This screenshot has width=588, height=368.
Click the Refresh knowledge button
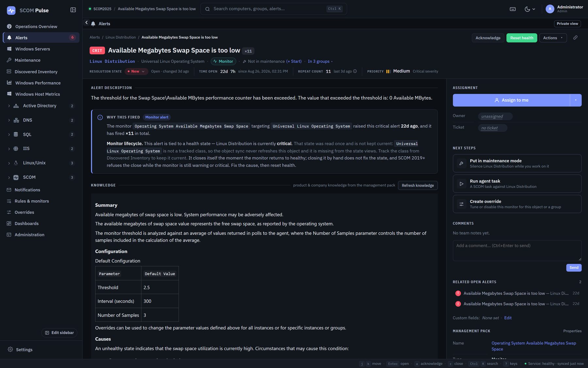coord(417,185)
